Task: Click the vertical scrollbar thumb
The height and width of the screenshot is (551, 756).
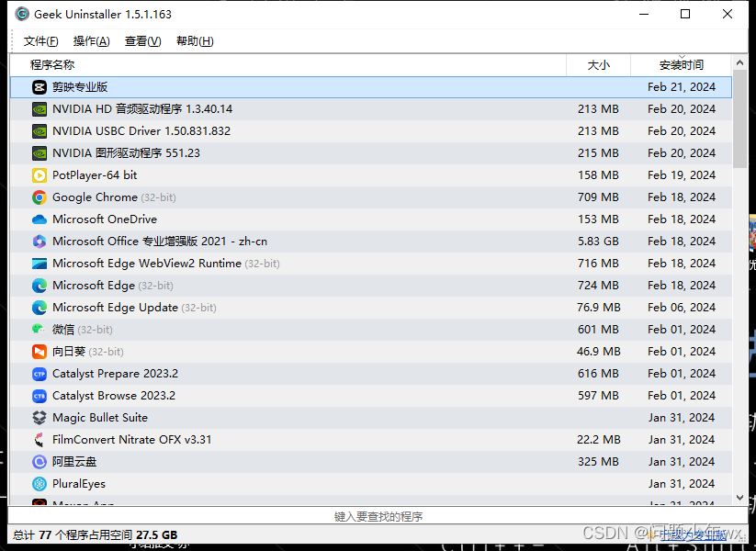Action: 739,118
